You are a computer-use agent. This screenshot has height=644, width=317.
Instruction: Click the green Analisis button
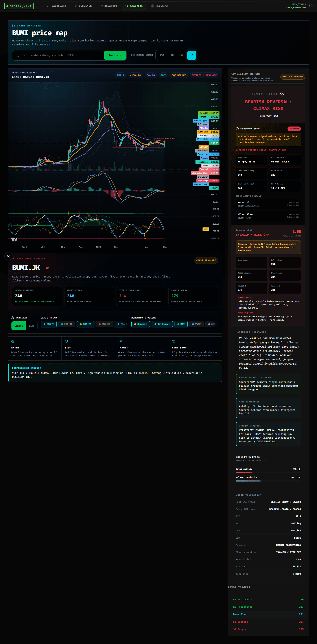[x=115, y=55]
